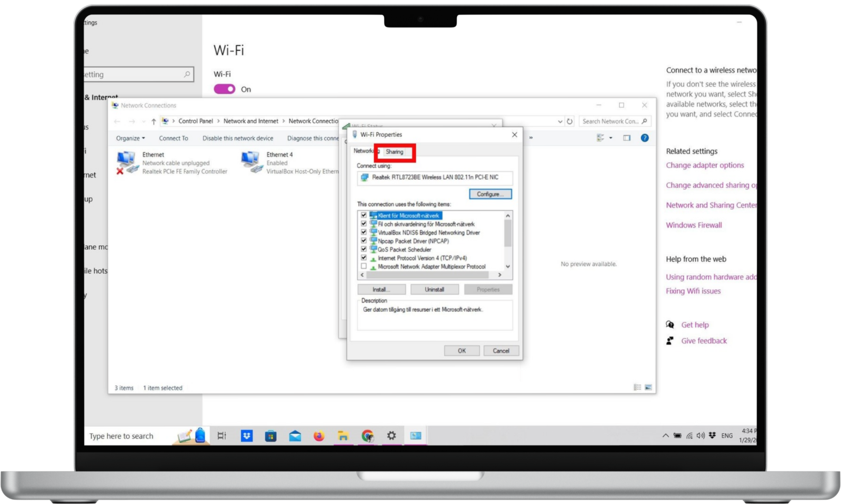Screen dimensions: 841x504
Task: Click Disable this network device
Action: click(x=237, y=138)
